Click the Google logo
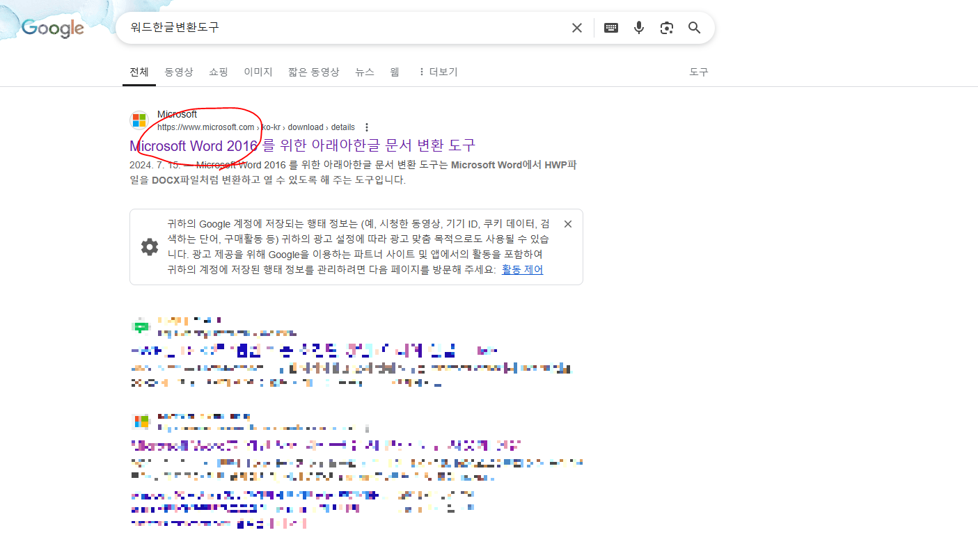This screenshot has height=560, width=978. tap(52, 29)
